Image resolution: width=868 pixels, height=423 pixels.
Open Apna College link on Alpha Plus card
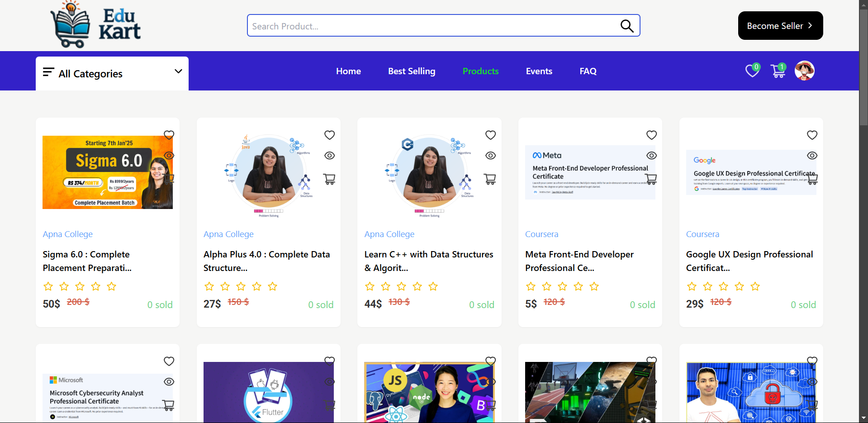tap(228, 234)
